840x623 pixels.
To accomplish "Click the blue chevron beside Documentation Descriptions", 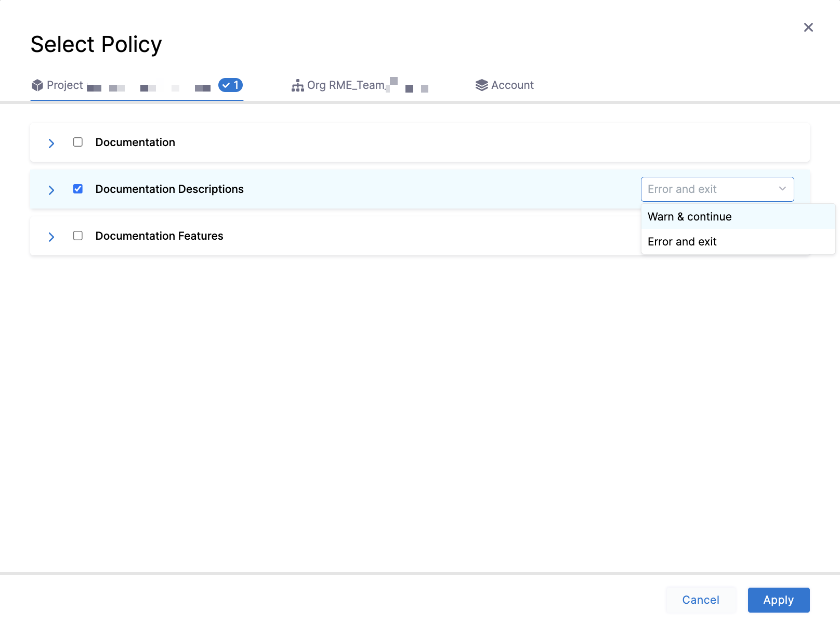I will pos(51,189).
